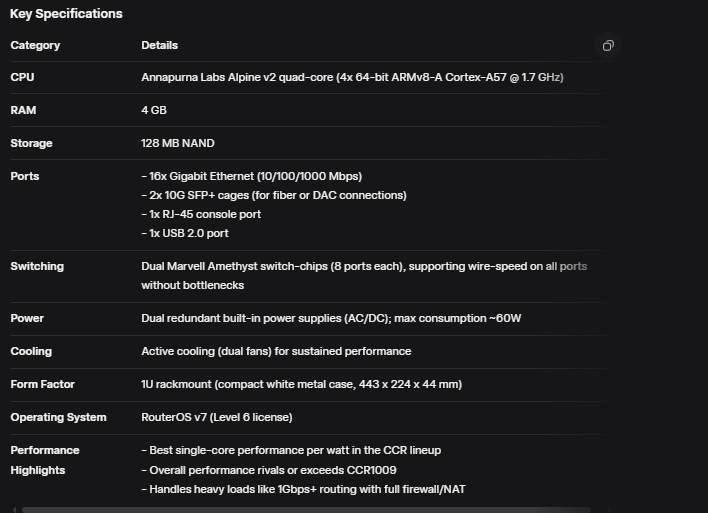Select the Details column header
This screenshot has width=708, height=513.
pyautogui.click(x=159, y=46)
